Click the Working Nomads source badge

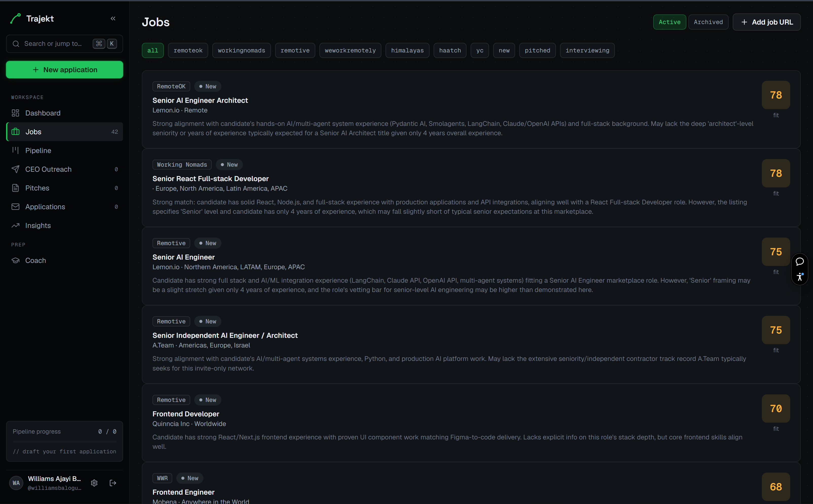coord(182,165)
